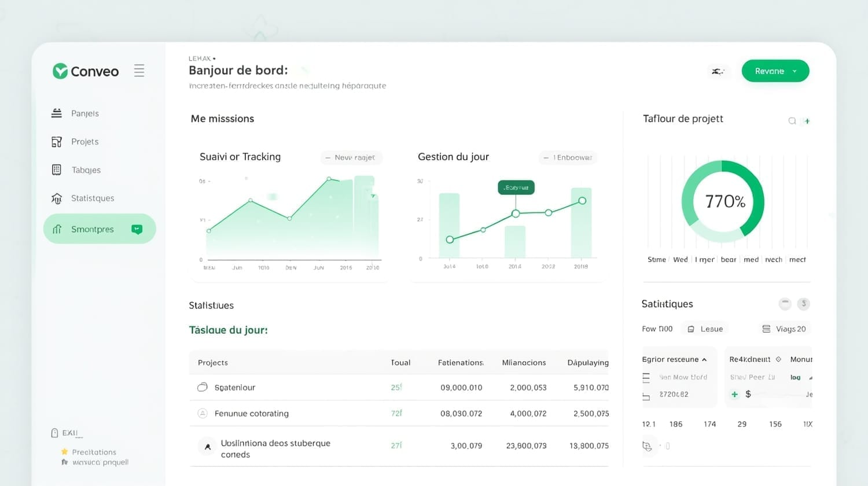Select the circle beside Sgatenlour row
The image size is (868, 486).
tap(203, 387)
